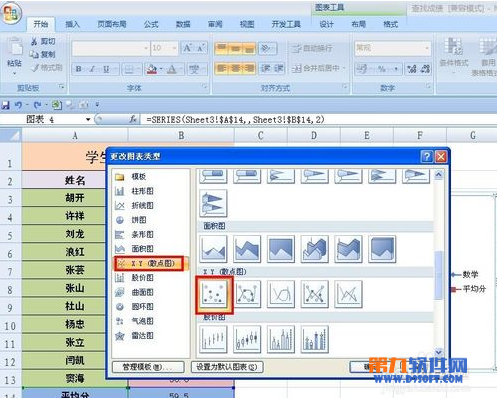Expand the name box dropdown arrow
Image resolution: width=497 pixels, height=398 pixels.
click(88, 119)
